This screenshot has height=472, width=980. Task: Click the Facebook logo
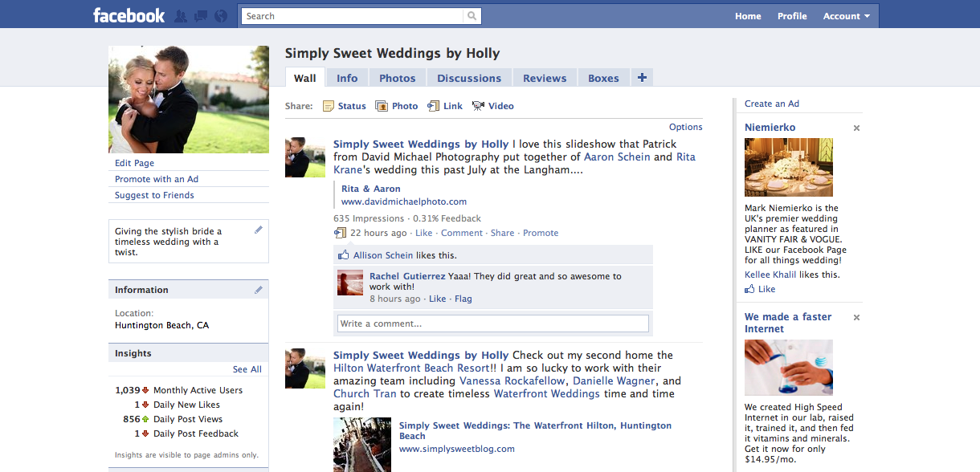tap(129, 15)
